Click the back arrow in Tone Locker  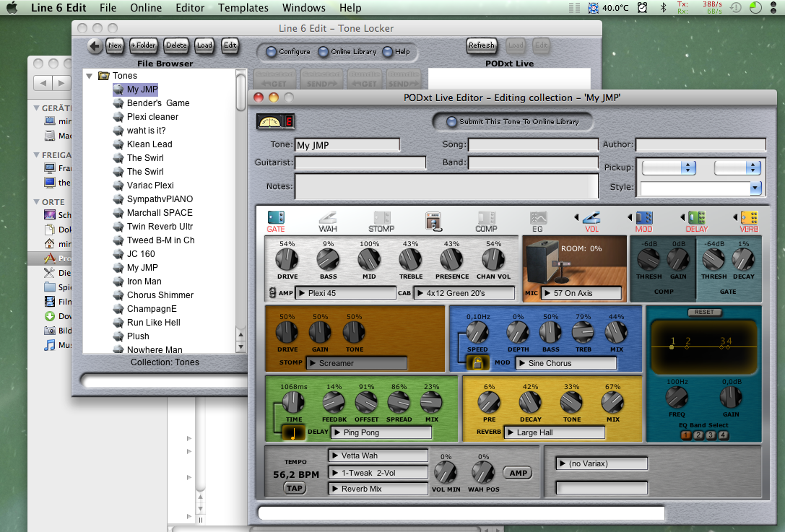(x=95, y=45)
